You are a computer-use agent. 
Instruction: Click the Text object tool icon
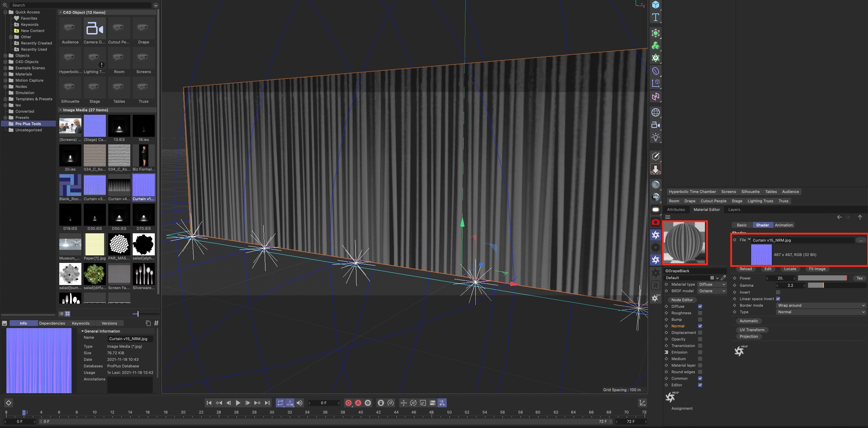655,17
